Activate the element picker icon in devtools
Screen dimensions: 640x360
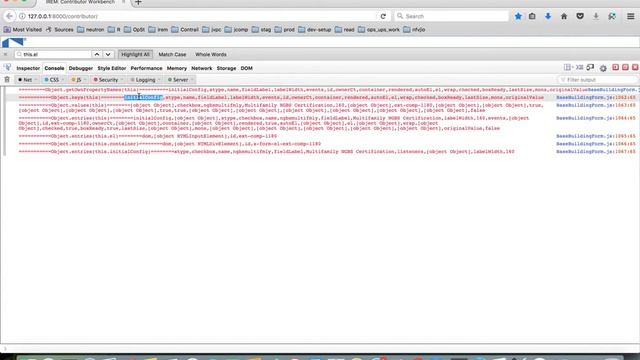coord(7,68)
